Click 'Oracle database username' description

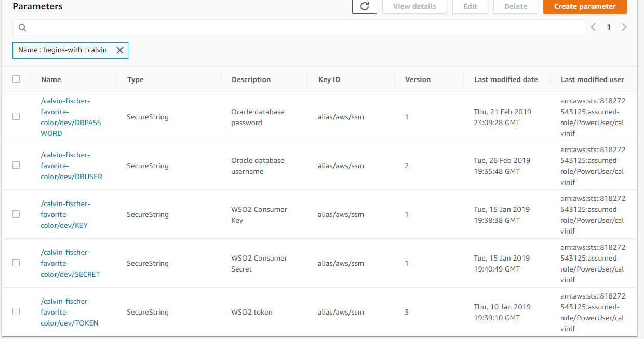tap(258, 166)
